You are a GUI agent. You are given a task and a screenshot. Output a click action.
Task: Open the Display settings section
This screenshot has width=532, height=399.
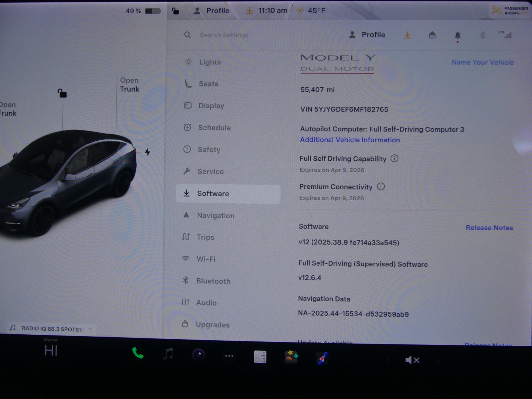pos(211,106)
